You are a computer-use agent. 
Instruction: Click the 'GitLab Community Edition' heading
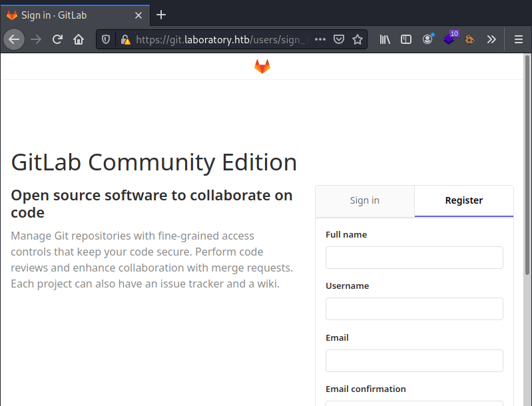[154, 162]
